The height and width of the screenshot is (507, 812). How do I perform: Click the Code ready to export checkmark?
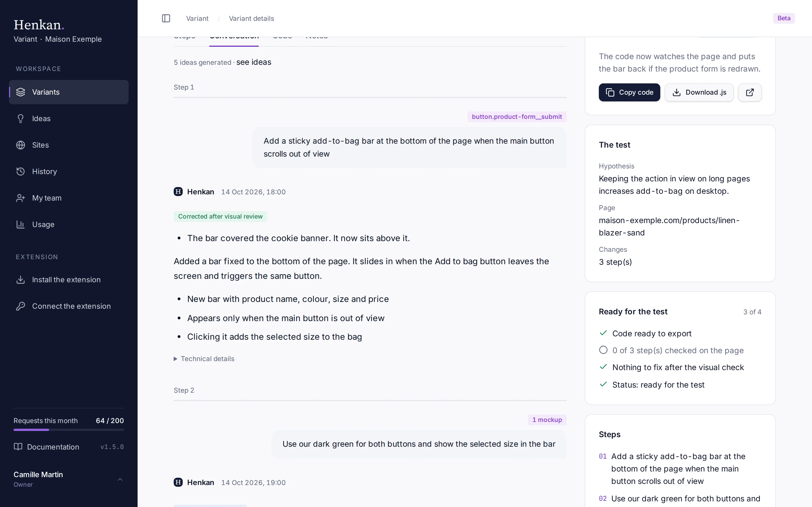click(x=603, y=333)
